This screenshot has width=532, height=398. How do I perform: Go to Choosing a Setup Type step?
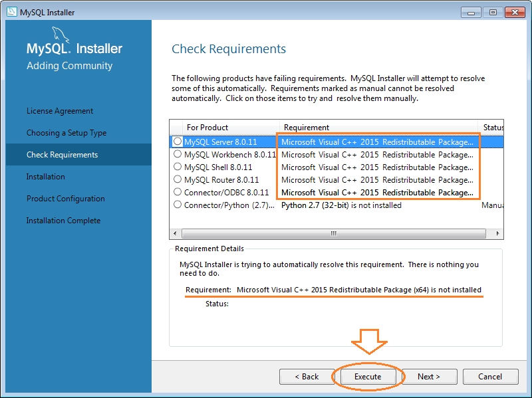[66, 132]
